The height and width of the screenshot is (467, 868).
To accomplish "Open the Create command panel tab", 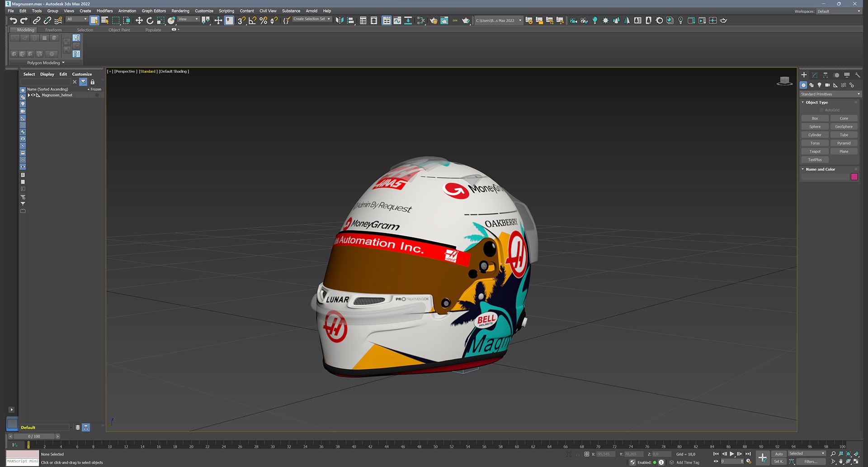I will tap(804, 75).
